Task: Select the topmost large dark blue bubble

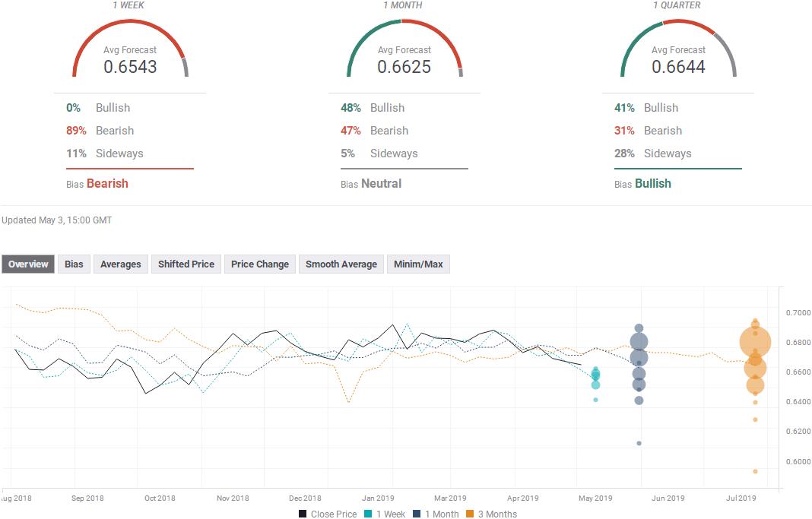Action: point(639,342)
